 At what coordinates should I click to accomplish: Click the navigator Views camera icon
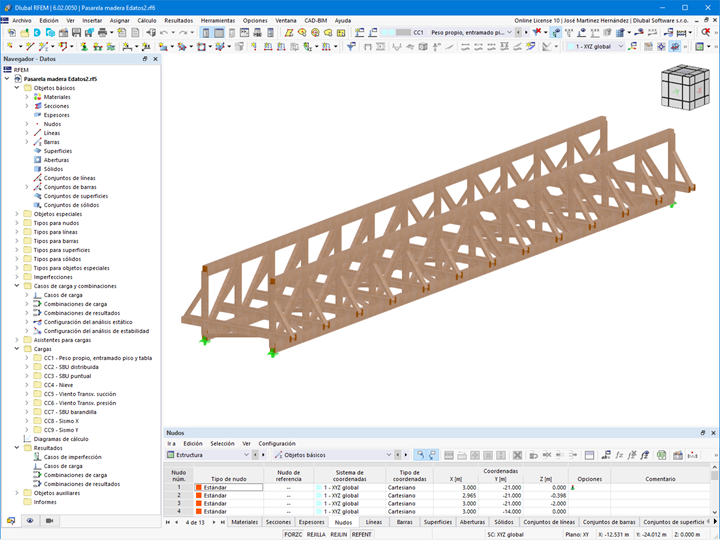(x=49, y=521)
